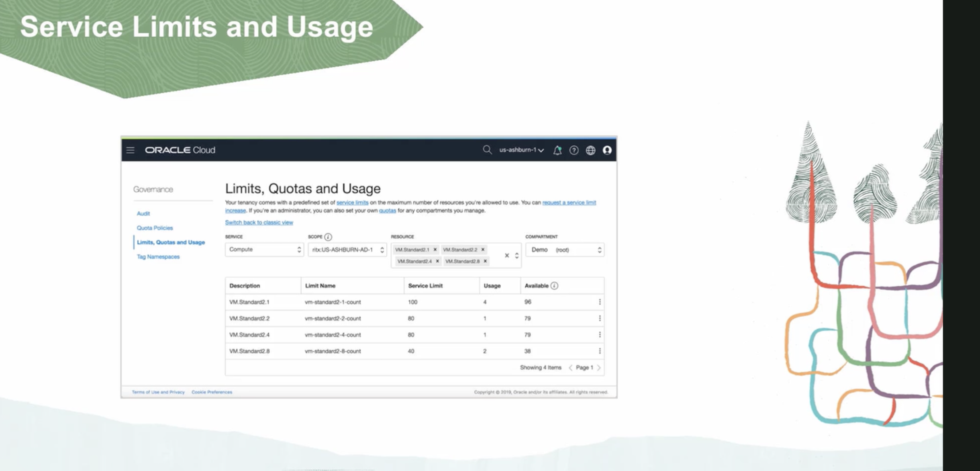
Task: Open actions menu for VM.Standard2.1 row
Action: click(x=600, y=302)
